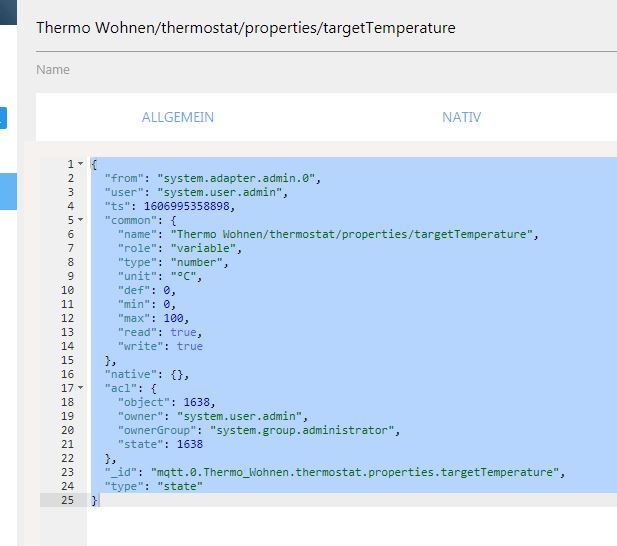
Task: Place cursor at closing brace on line 25
Action: (x=94, y=500)
